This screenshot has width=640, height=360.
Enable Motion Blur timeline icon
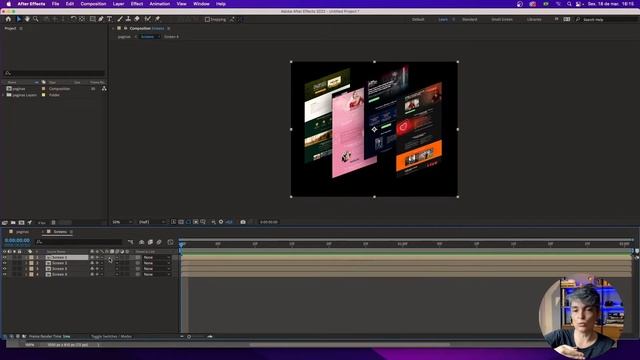(159, 242)
